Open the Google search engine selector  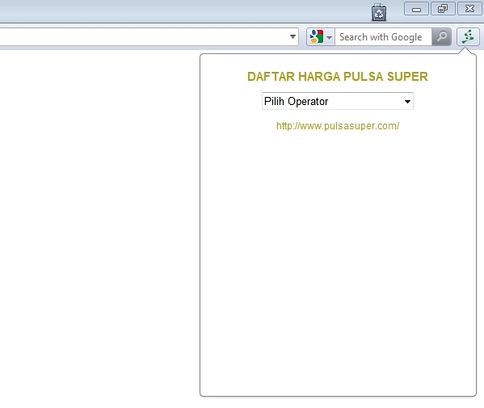tap(321, 37)
